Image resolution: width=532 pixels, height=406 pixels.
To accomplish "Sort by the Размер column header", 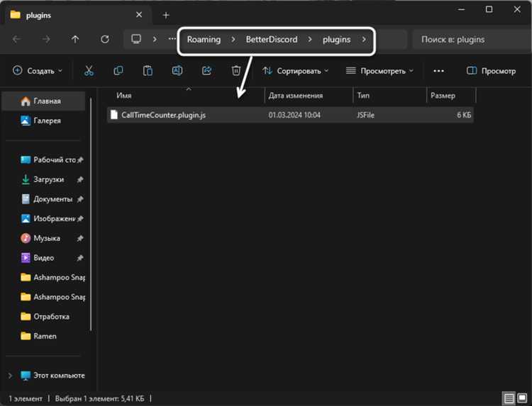I will click(451, 96).
